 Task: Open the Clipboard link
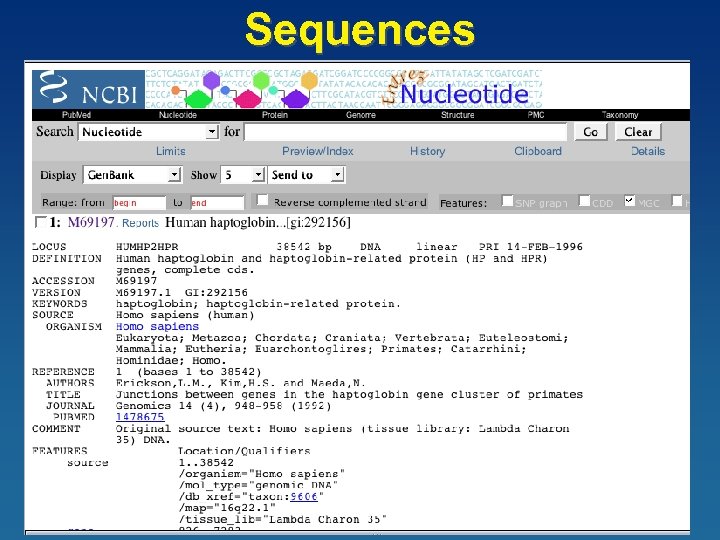[538, 151]
